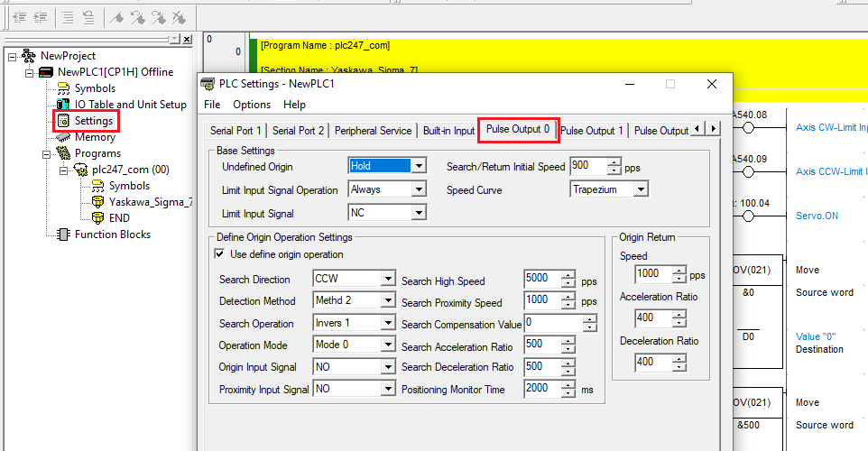Viewport: 868px width, 451px height.
Task: Click the Search Deceleration Ratio field
Action: click(x=542, y=367)
